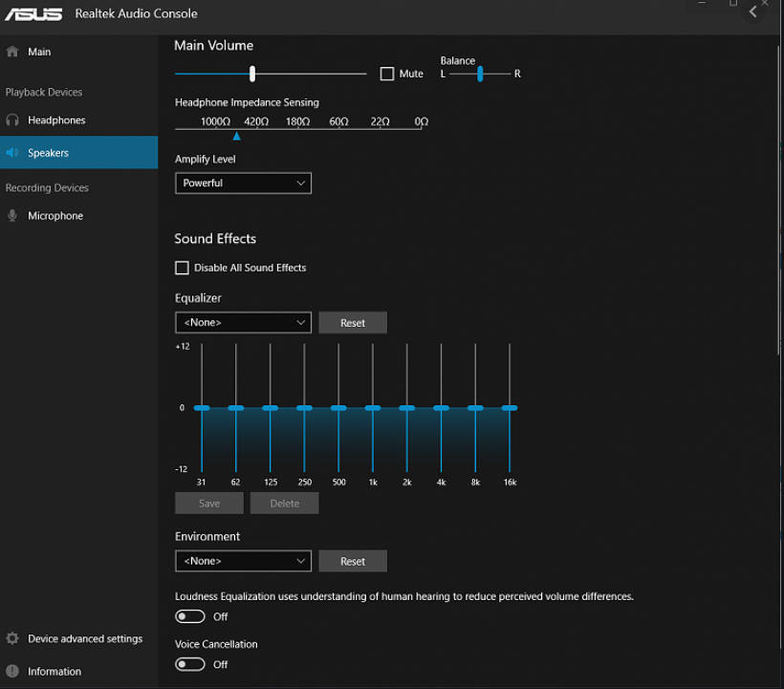Reset the Environment setting
This screenshot has width=784, height=689.
[x=353, y=561]
